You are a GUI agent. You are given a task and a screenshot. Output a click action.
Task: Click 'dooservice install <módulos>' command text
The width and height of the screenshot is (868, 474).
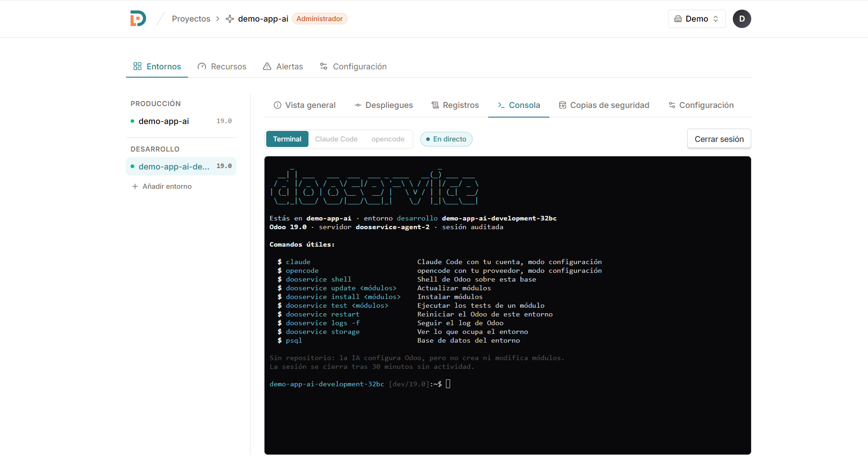tap(343, 297)
